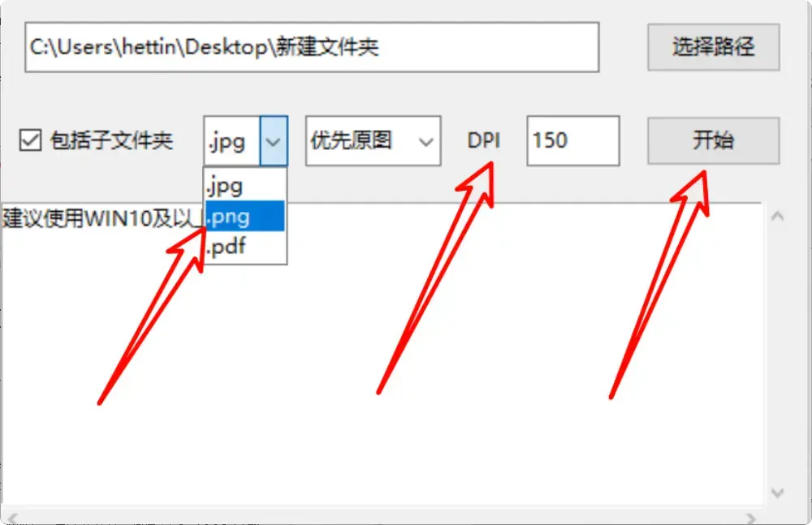Click the 包括子文件夹 label text
The width and height of the screenshot is (812, 525).
(111, 140)
